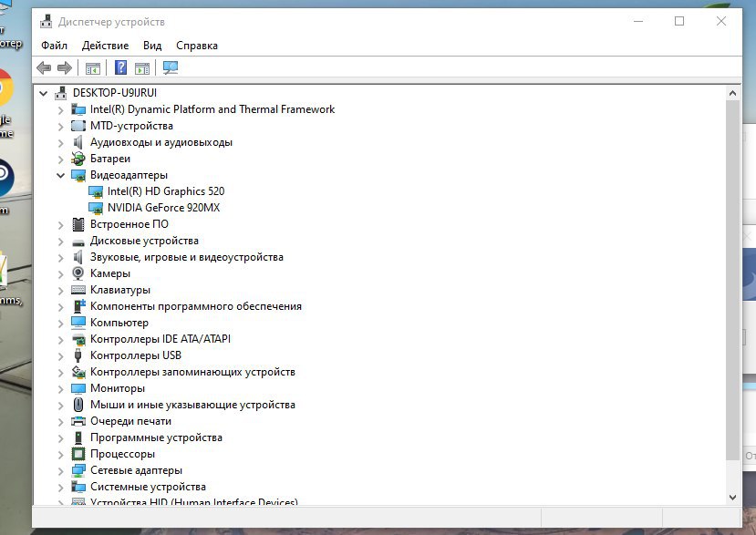Click the Мониторы display icon
The width and height of the screenshot is (756, 535).
78,388
